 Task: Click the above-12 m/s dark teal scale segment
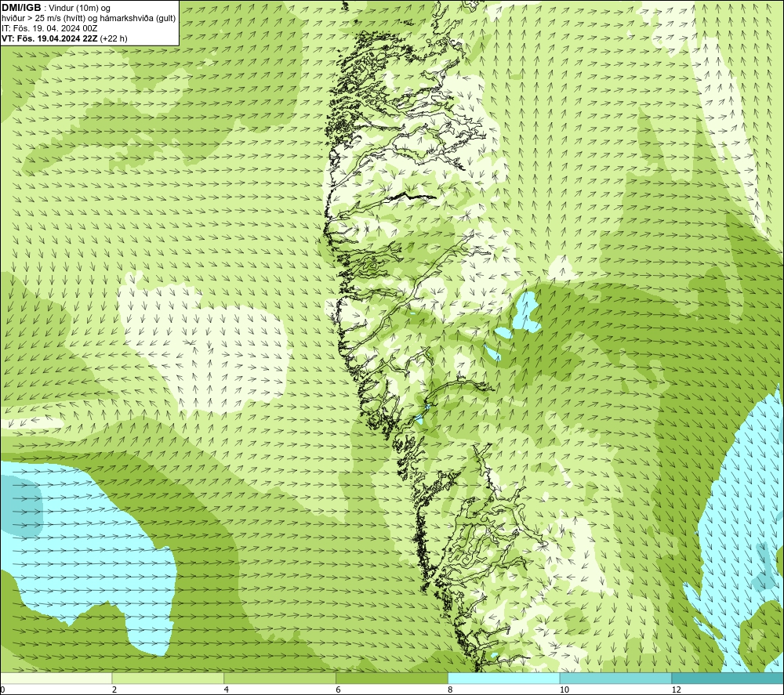(728, 678)
